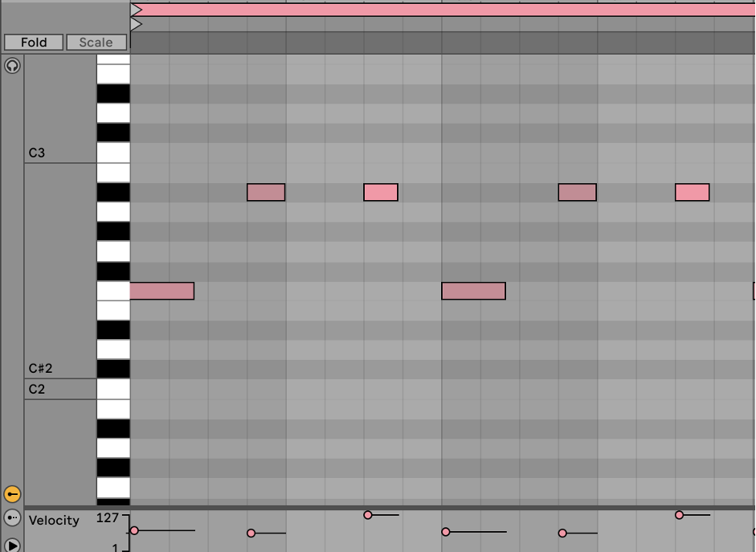This screenshot has height=552, width=756.
Task: Select the clip start marker triangle
Action: click(x=137, y=24)
